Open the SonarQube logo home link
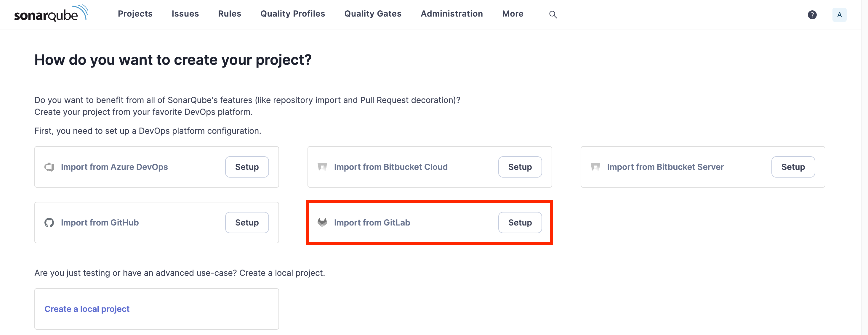The image size is (868, 335). pyautogui.click(x=51, y=14)
